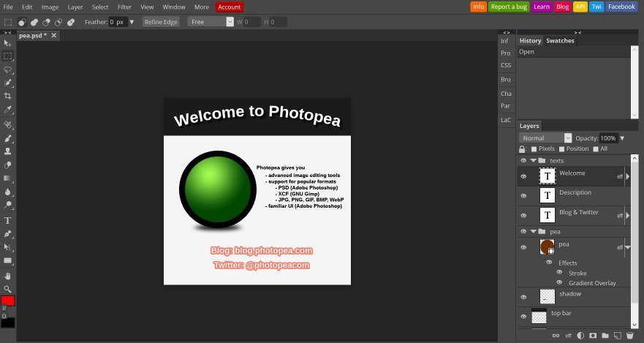Select the Rectangle Select tool
This screenshot has width=644, height=343.
(x=7, y=56)
